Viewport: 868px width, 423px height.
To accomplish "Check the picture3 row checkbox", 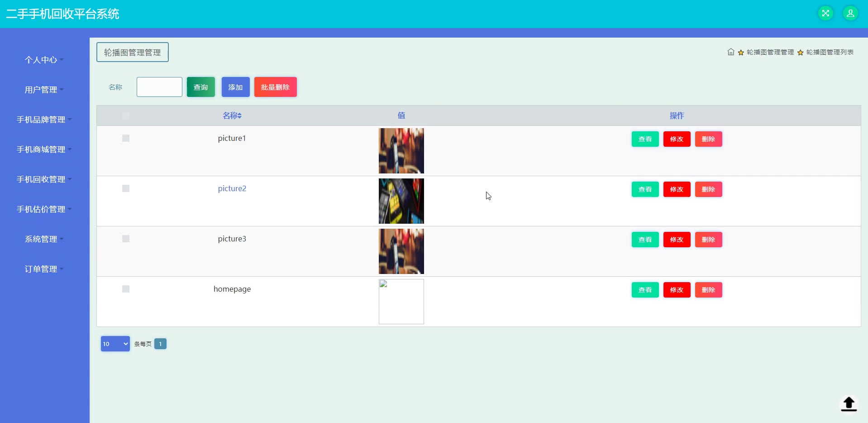I will [126, 239].
